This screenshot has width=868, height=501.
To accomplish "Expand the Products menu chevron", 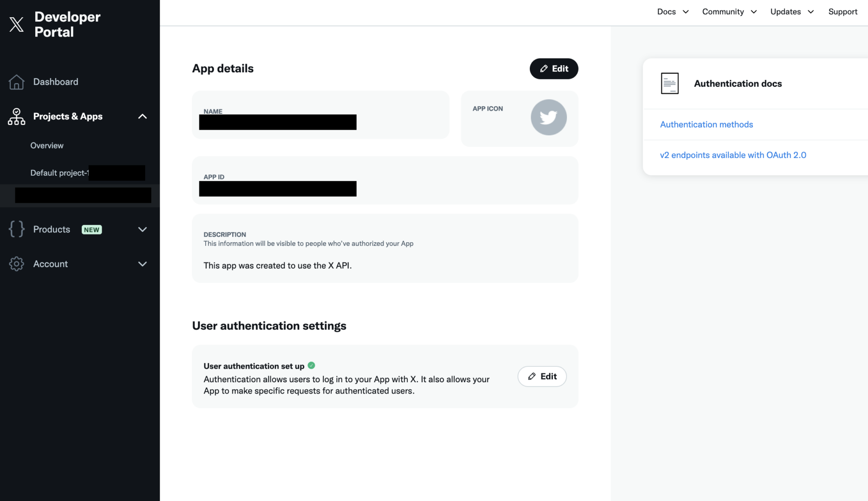I will (142, 229).
